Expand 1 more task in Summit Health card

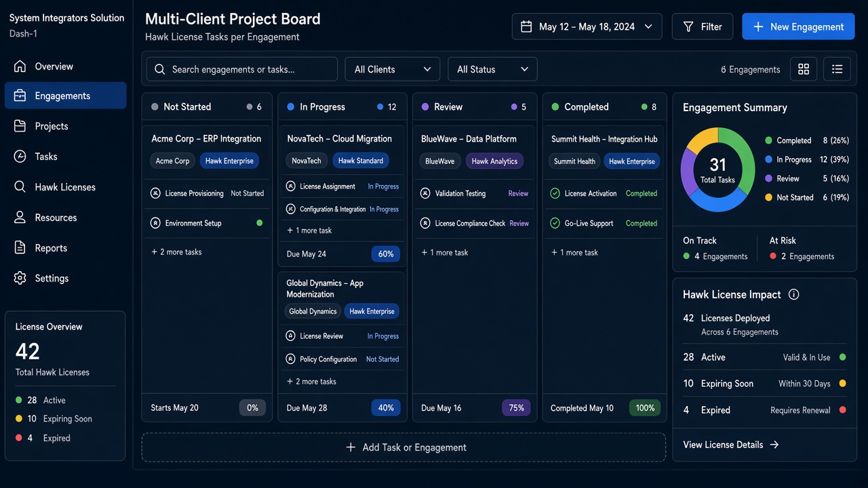(x=574, y=252)
